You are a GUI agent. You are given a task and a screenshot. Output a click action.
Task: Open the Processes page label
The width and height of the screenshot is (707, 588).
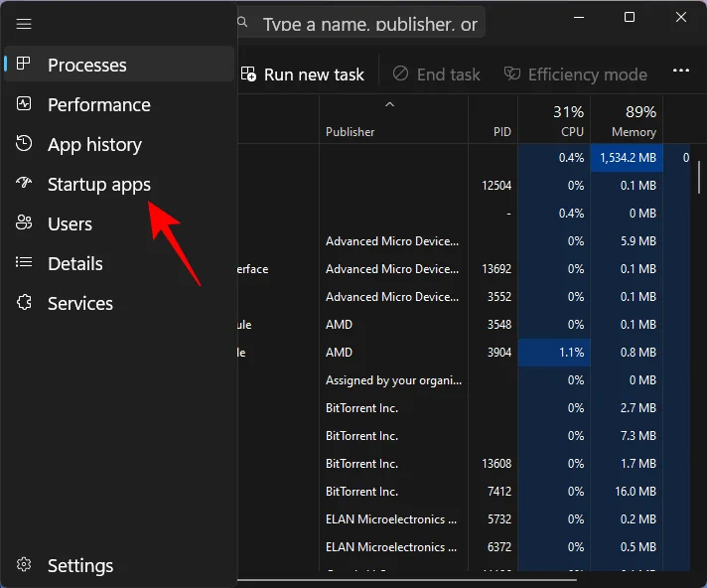[87, 65]
